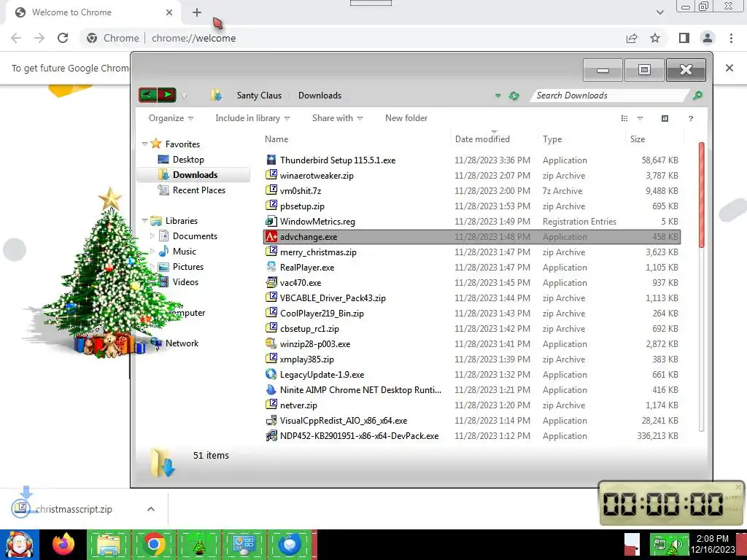The image size is (747, 560).
Task: Switch to Chrome in the taskbar
Action: tap(153, 545)
